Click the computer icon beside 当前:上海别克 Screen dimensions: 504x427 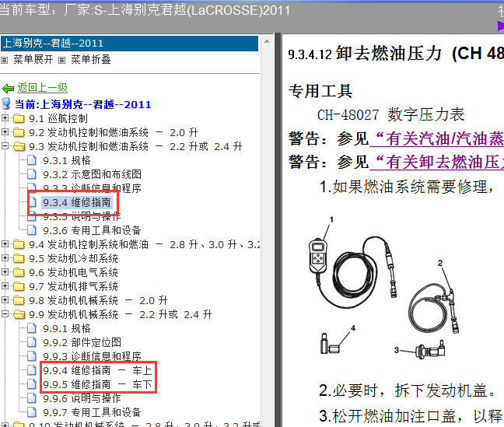pyautogui.click(x=5, y=104)
